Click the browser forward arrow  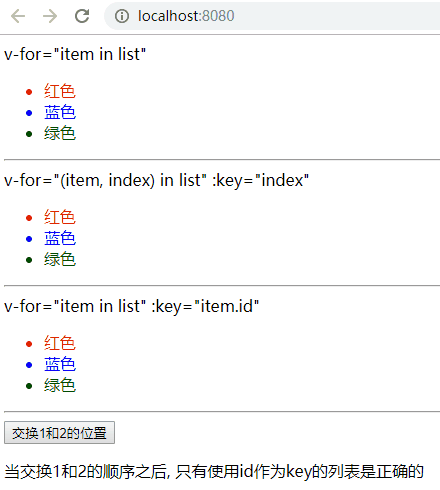(50, 16)
